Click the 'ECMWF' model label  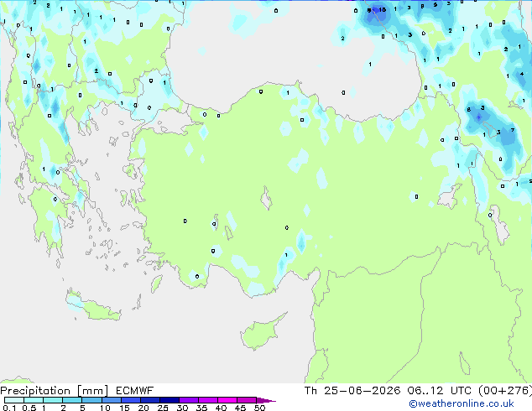tap(135, 391)
